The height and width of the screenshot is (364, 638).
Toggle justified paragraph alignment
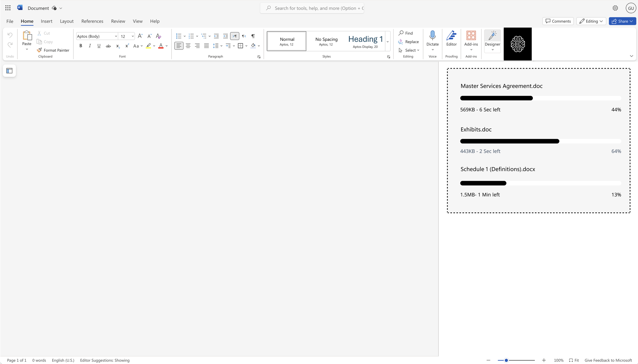click(x=206, y=46)
